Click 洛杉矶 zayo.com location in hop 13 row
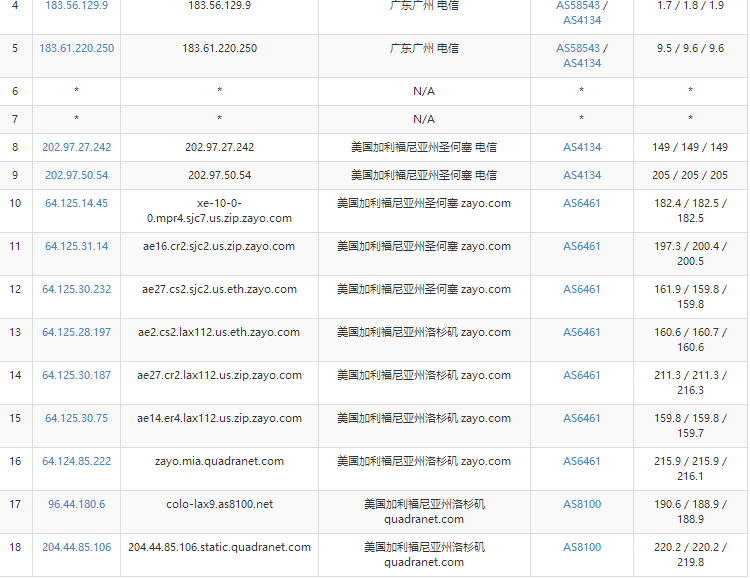The height and width of the screenshot is (578, 750). pos(424,333)
